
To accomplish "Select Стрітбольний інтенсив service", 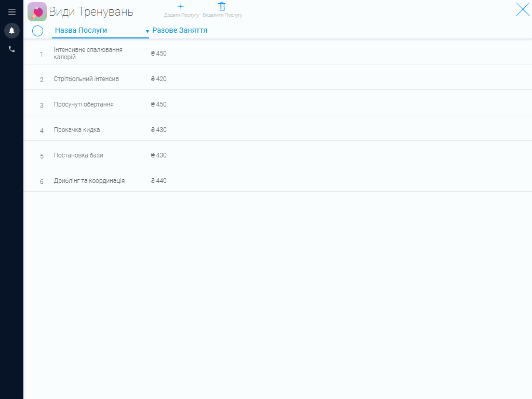I will coord(277,77).
